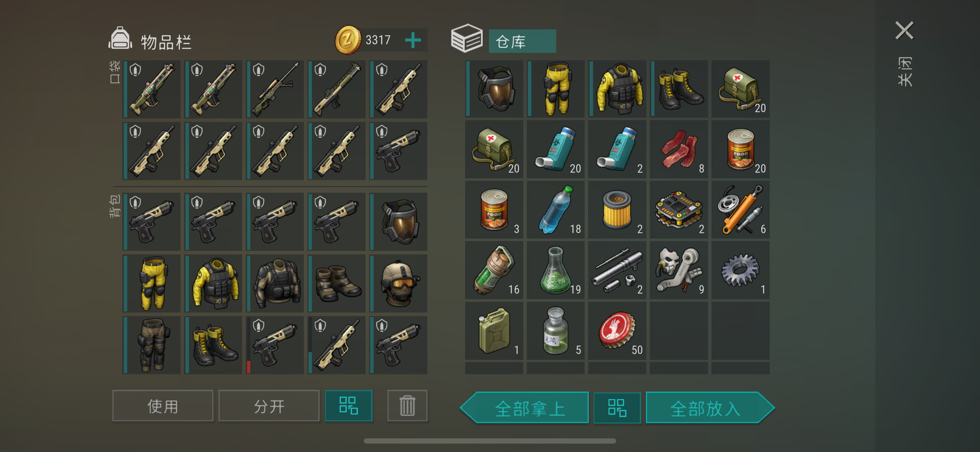Select the red bottle cap stack of 50
This screenshot has width=980, height=452.
[617, 331]
